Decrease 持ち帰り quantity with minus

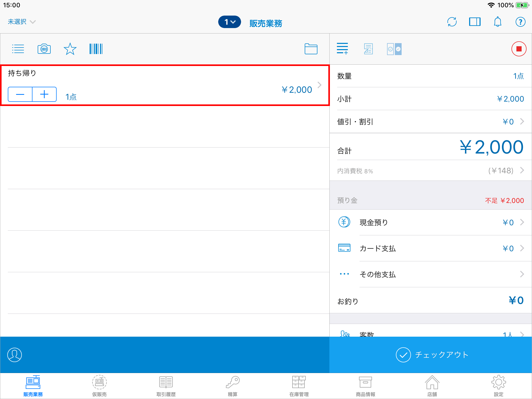pyautogui.click(x=20, y=94)
